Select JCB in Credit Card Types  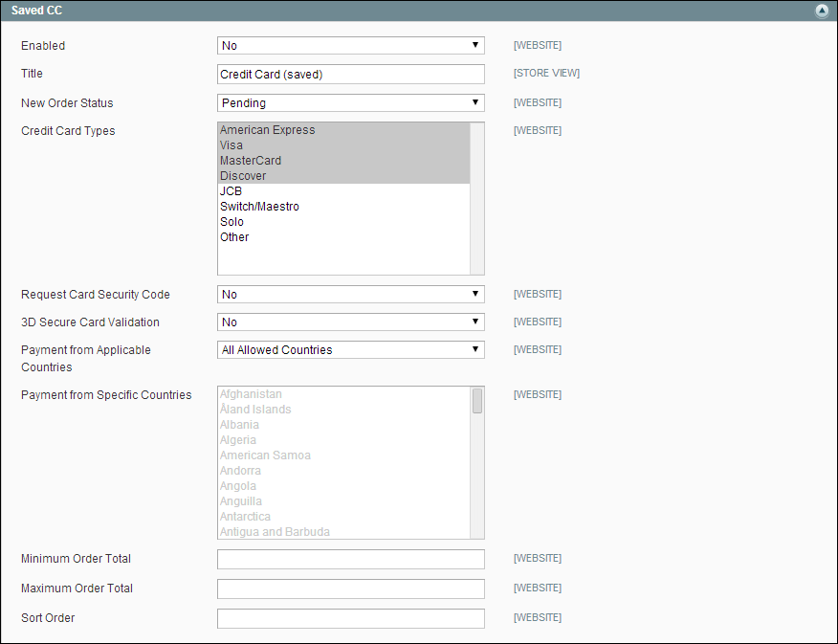(x=344, y=191)
